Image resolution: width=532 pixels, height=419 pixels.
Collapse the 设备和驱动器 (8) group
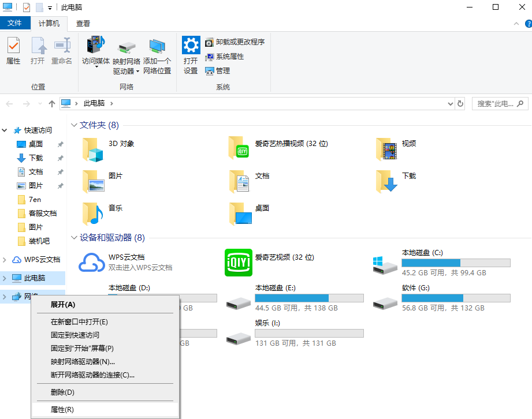click(74, 238)
